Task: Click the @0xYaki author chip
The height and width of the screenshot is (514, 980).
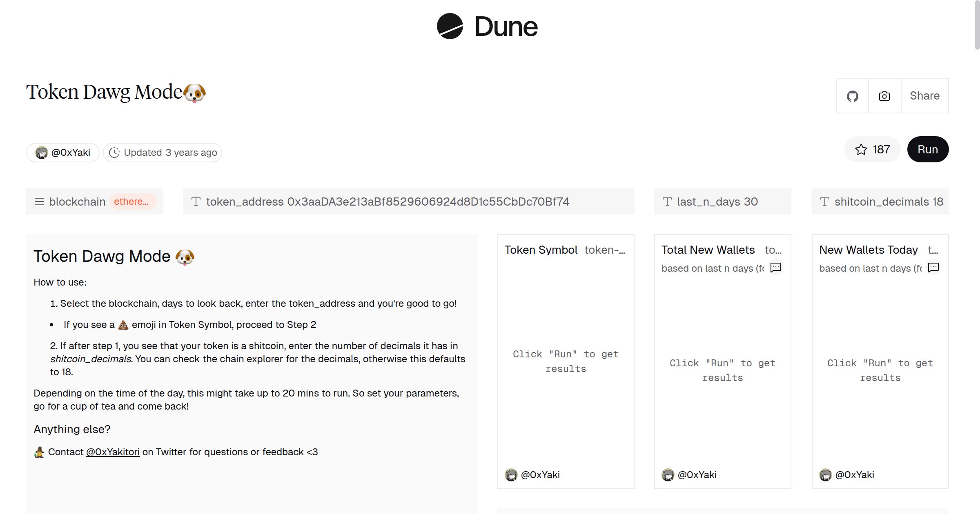Action: pyautogui.click(x=63, y=153)
